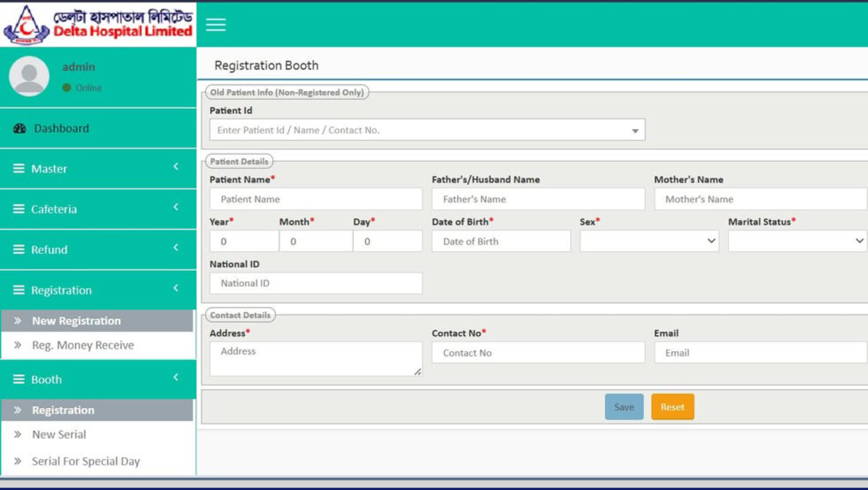
Task: Click the hamburger menu toggle icon
Action: [216, 25]
